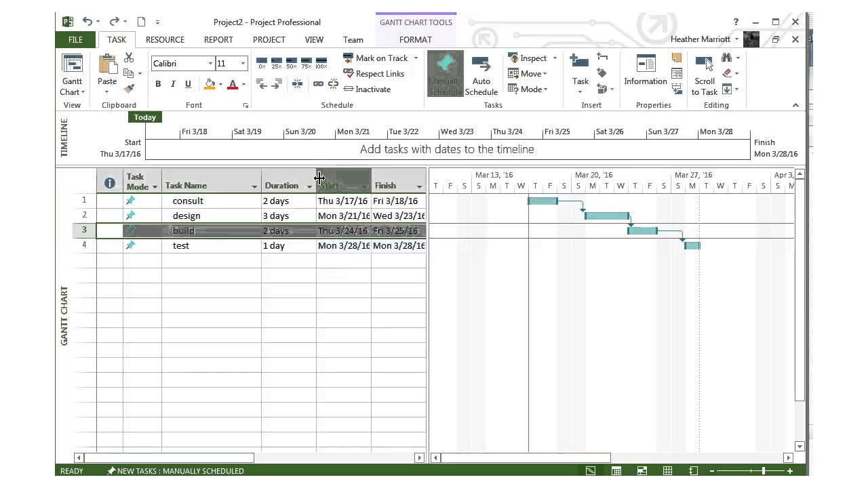868x488 pixels.
Task: Switch to the REPORT tab
Action: click(218, 39)
